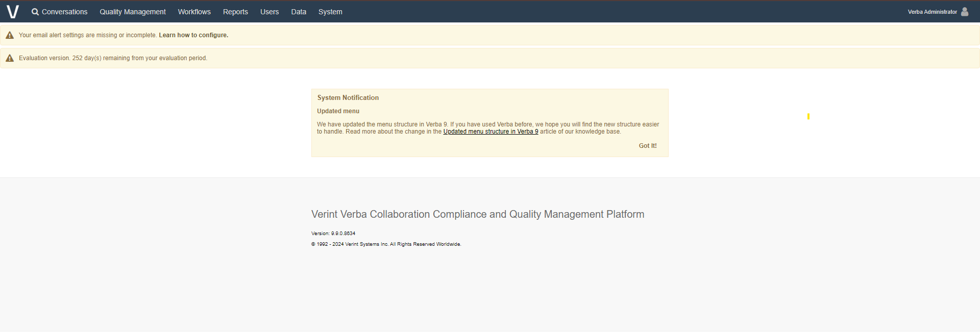Screen dimensions: 980x334
Task: Follow the 'Learn how to configure.' link
Action: (x=193, y=35)
